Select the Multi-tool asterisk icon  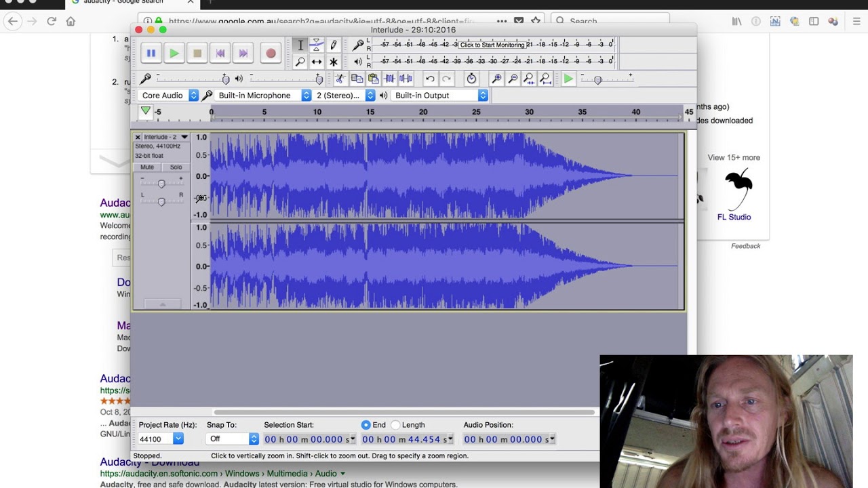point(333,62)
